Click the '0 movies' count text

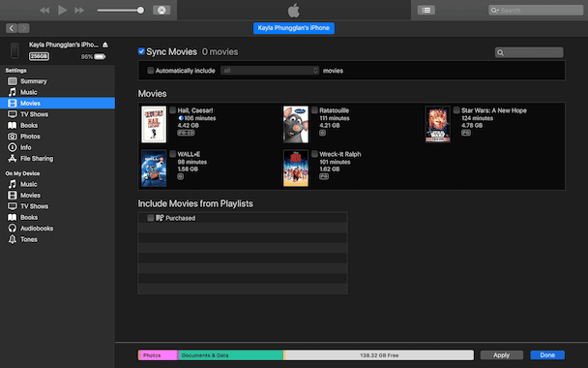pyautogui.click(x=220, y=52)
